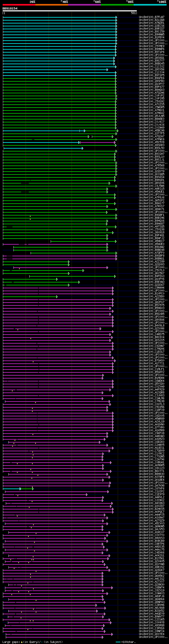This screenshot has width=169, height=644.
Task: Select hit label UniRef100_C0PJP2
Action: tap(152, 96)
